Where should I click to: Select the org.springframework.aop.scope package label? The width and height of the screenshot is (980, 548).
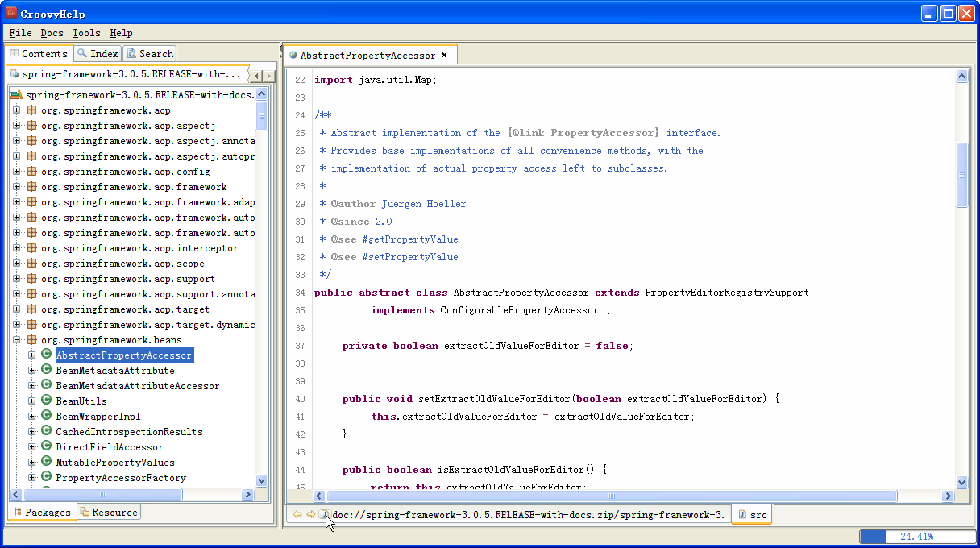(122, 264)
